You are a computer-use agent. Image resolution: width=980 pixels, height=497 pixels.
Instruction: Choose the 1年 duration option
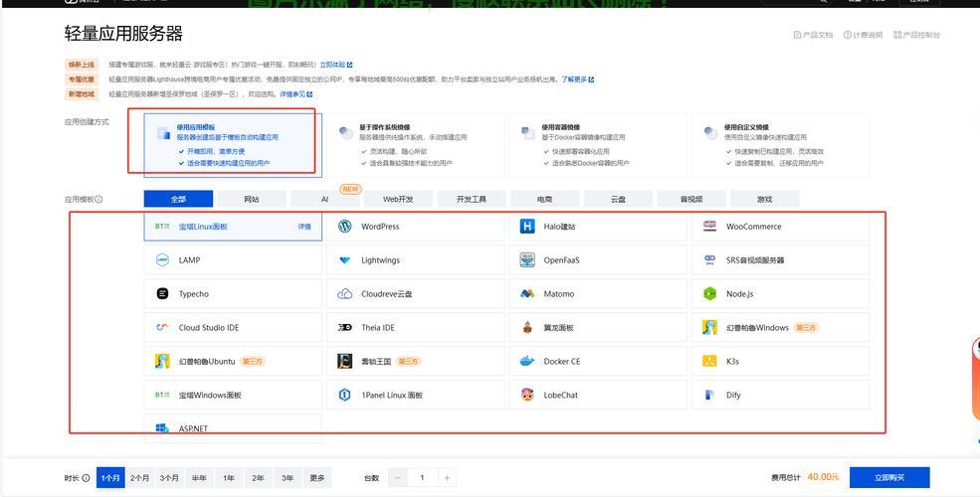229,478
